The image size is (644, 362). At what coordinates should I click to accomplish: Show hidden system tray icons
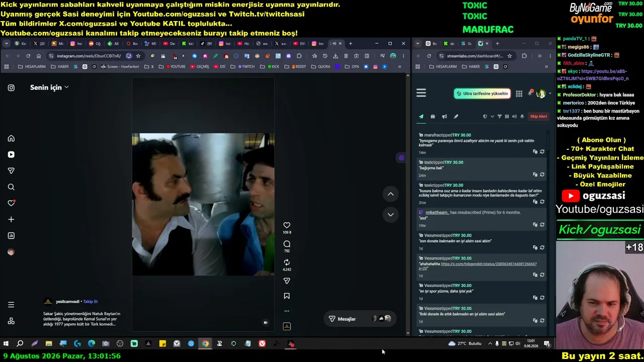point(490,344)
